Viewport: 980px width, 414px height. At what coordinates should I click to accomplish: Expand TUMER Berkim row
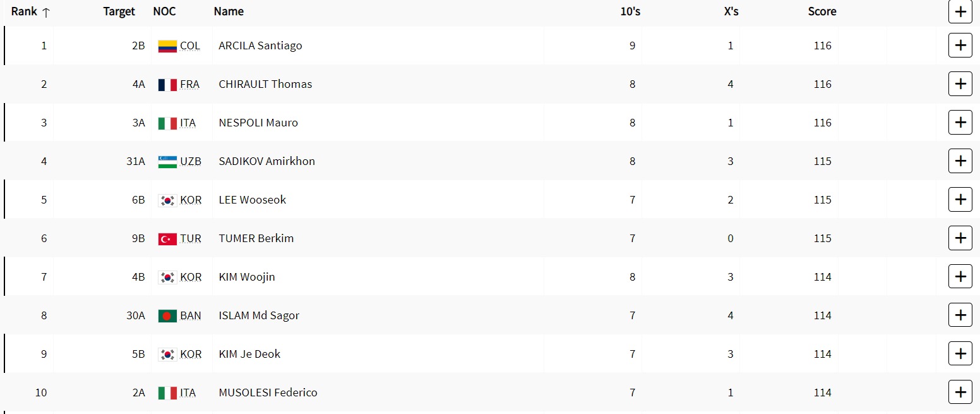coord(960,238)
